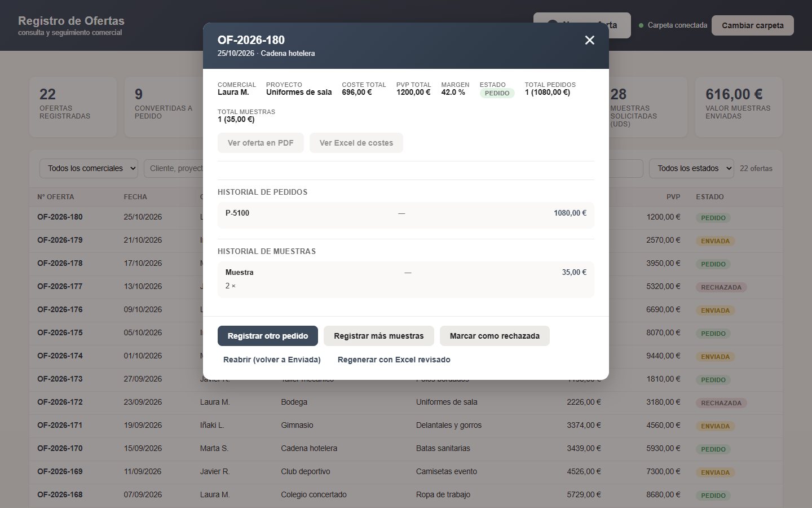The width and height of the screenshot is (812, 508).
Task: Click the Ofertas registradas stat card
Action: (x=73, y=107)
